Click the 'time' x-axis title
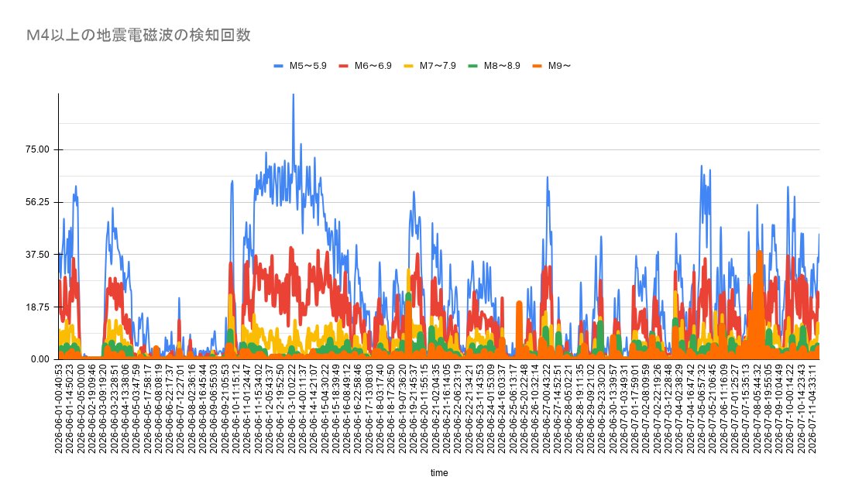 439,473
